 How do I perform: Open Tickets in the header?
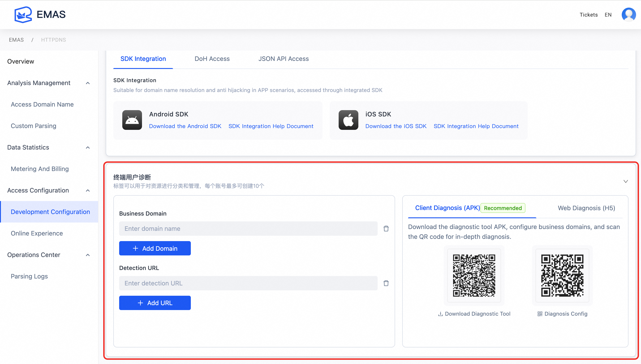(x=589, y=15)
